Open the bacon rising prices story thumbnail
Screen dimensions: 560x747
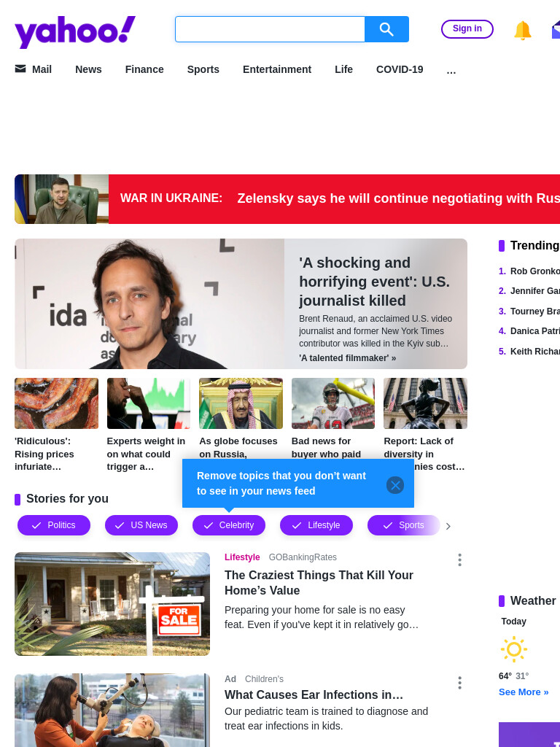point(56,403)
